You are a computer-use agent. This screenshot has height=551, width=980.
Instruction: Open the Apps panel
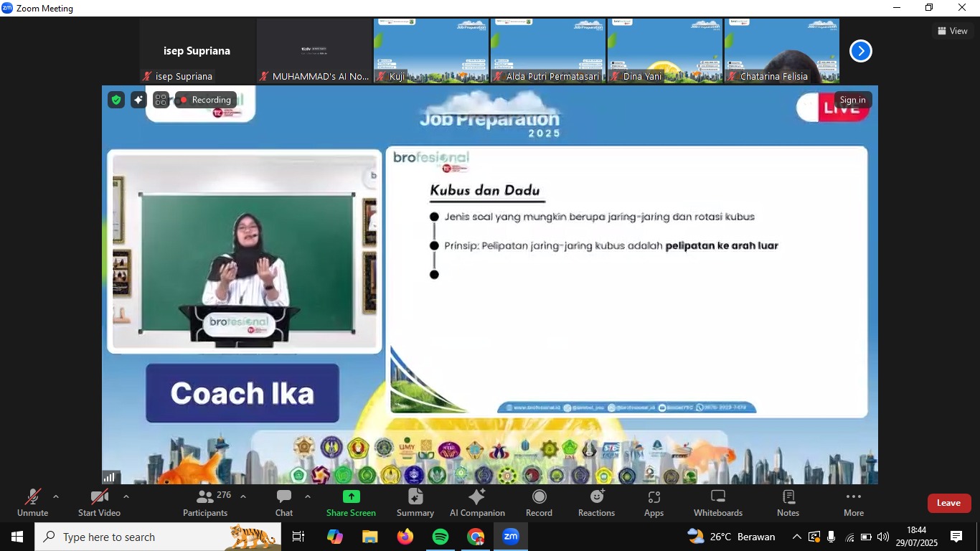[x=654, y=502]
